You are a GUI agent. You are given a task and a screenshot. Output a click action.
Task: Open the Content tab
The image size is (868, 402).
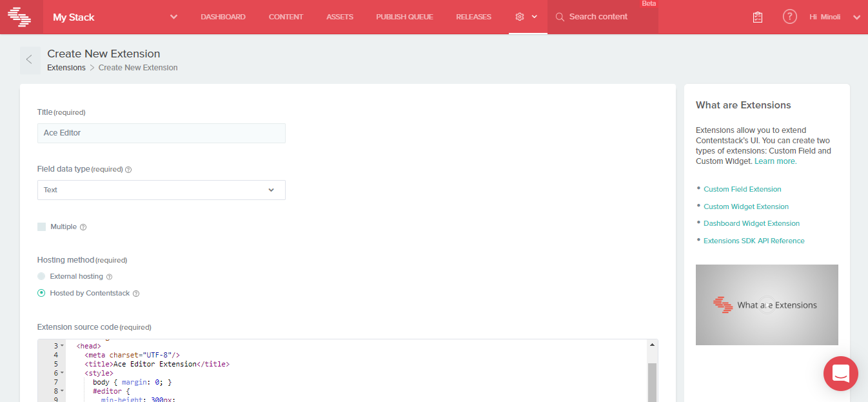coord(286,17)
